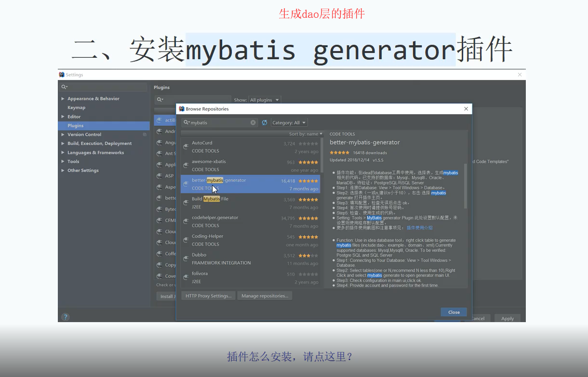Screen dimensions: 588x377
Task: Select the folivora plugin row
Action: (250, 277)
